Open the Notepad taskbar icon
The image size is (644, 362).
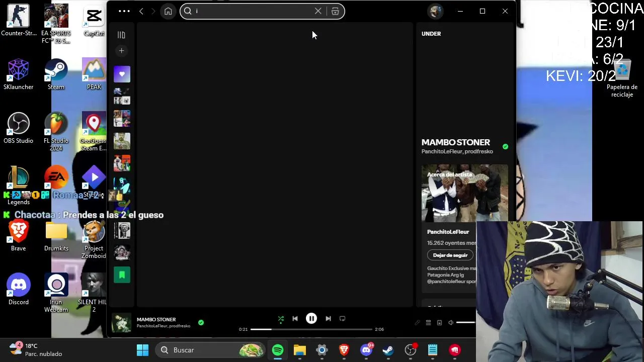433,350
